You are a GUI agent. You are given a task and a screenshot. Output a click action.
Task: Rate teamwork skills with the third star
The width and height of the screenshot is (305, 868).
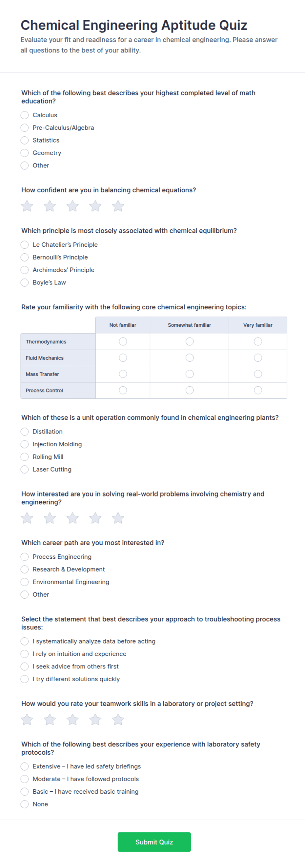tap(72, 720)
